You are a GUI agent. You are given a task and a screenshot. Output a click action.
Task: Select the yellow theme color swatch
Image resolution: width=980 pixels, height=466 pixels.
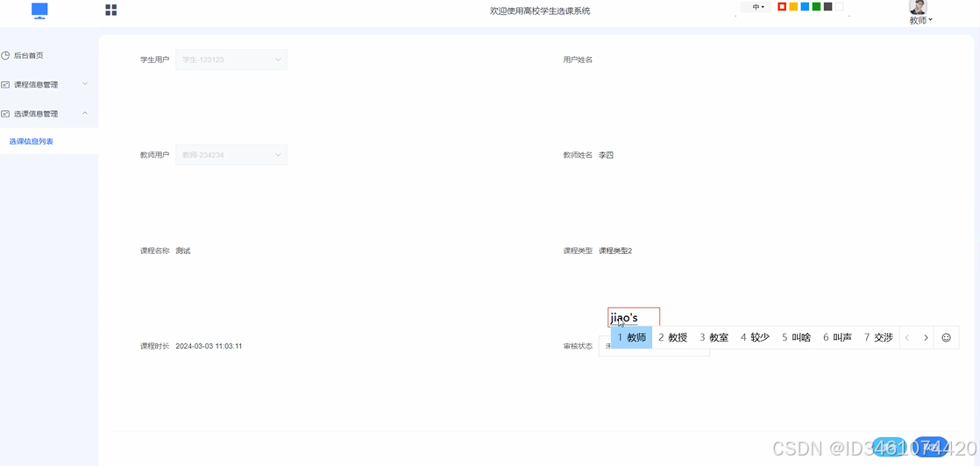(793, 7)
